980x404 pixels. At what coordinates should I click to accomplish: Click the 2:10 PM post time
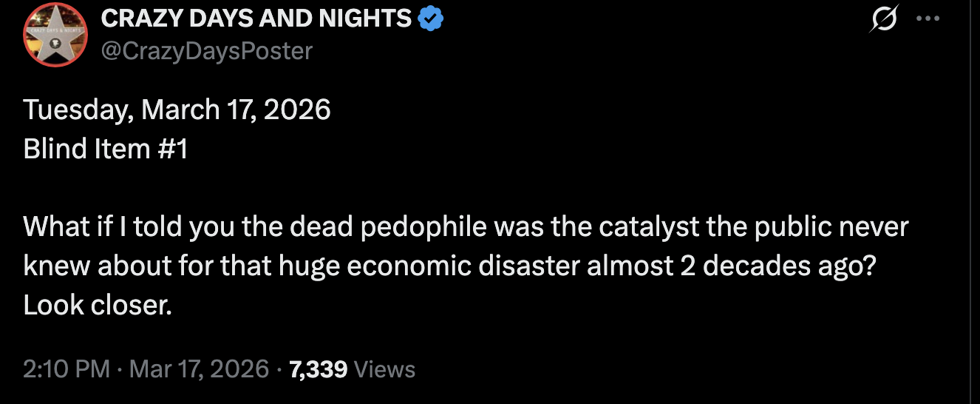[67, 368]
